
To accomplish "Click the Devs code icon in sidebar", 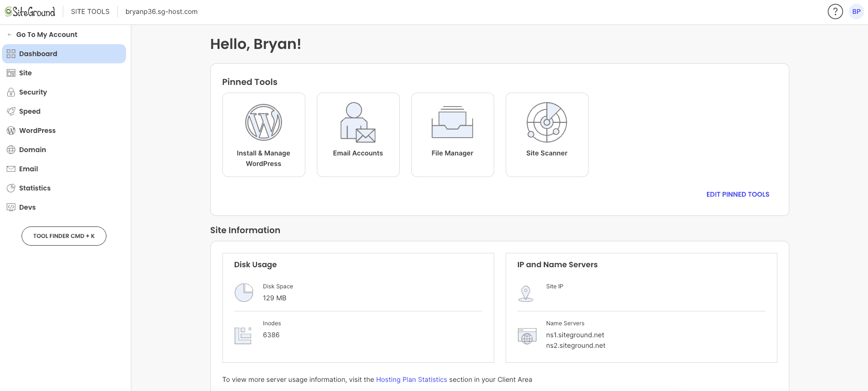I will click(x=11, y=207).
